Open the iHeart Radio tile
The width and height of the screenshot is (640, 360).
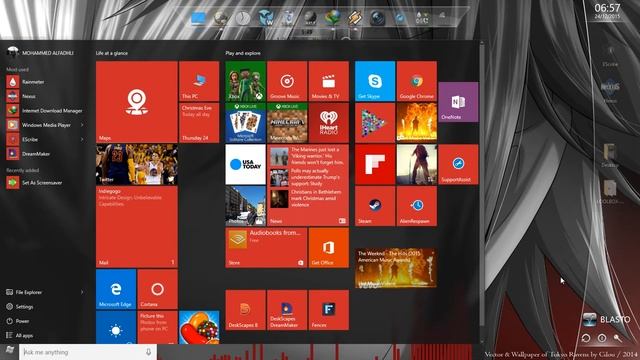tap(329, 122)
